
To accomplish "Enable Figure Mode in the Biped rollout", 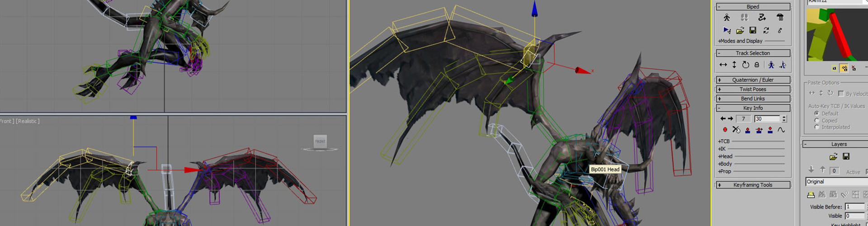I will (726, 18).
